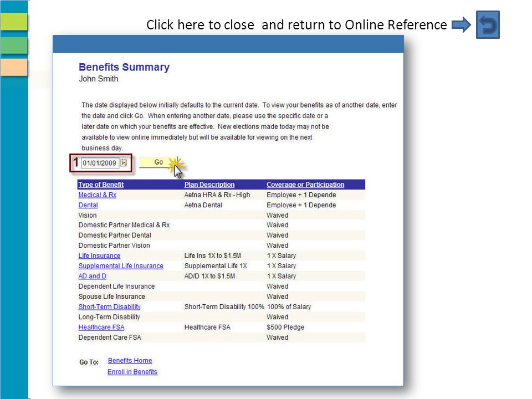Image resolution: width=532 pixels, height=399 pixels.
Task: Go to Enroll in Benefits link
Action: [132, 371]
